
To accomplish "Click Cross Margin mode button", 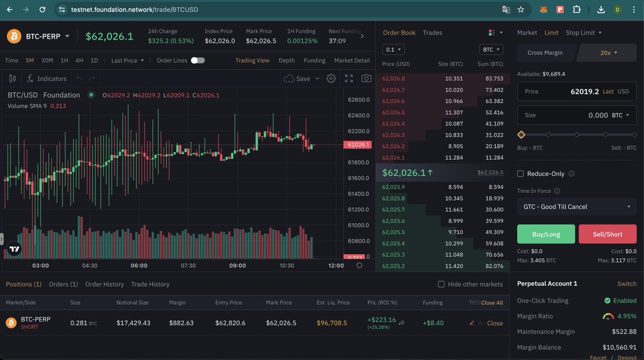I will 545,53.
